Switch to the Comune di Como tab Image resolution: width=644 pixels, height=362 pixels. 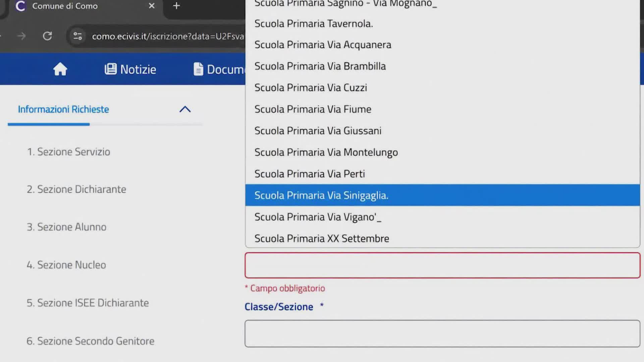[x=65, y=6]
